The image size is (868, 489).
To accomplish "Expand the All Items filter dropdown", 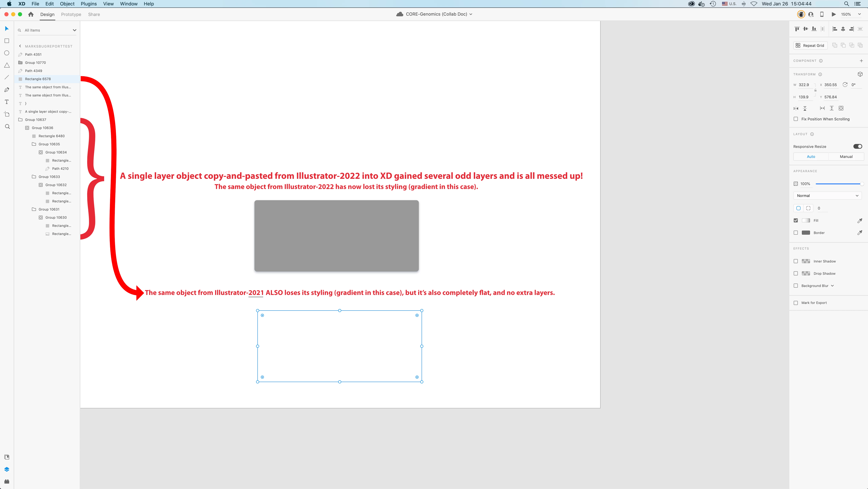I will click(74, 30).
